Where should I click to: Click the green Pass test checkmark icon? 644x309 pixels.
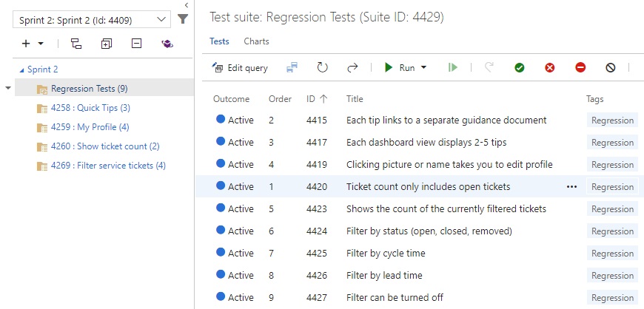520,67
